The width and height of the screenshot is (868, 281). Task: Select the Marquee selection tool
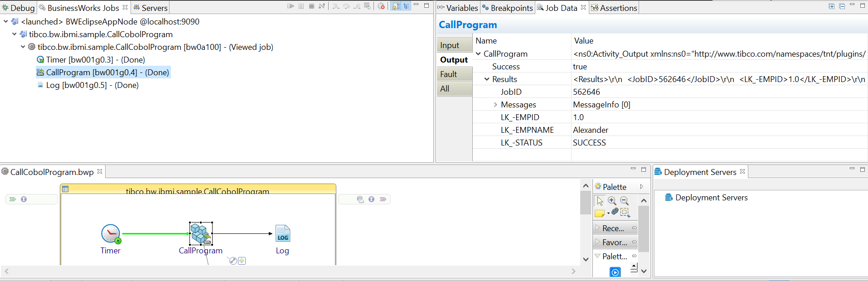click(625, 212)
